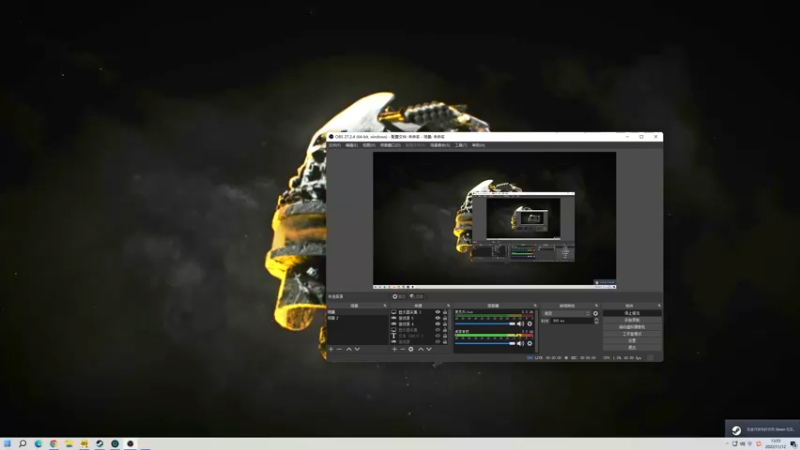Add a new source with the plus icon

tap(394, 349)
